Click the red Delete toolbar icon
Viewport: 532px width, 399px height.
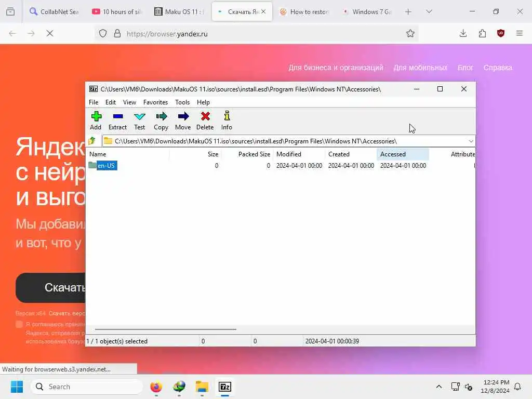[x=205, y=121]
